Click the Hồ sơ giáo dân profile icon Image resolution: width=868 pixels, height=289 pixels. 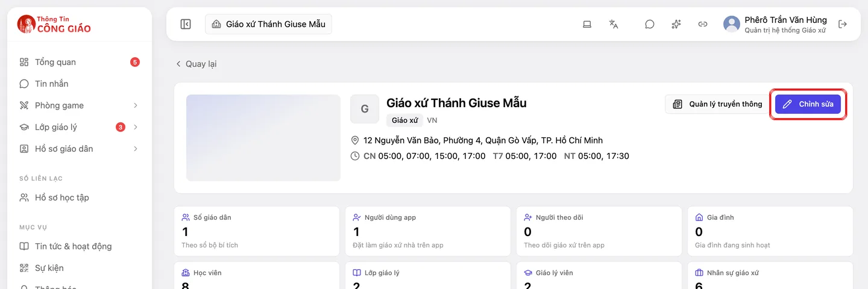tap(24, 149)
